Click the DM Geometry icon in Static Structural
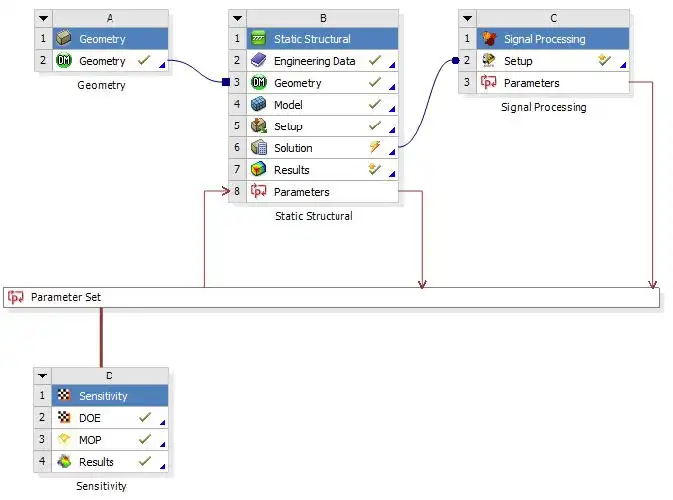This screenshot has height=500, width=673. [259, 82]
